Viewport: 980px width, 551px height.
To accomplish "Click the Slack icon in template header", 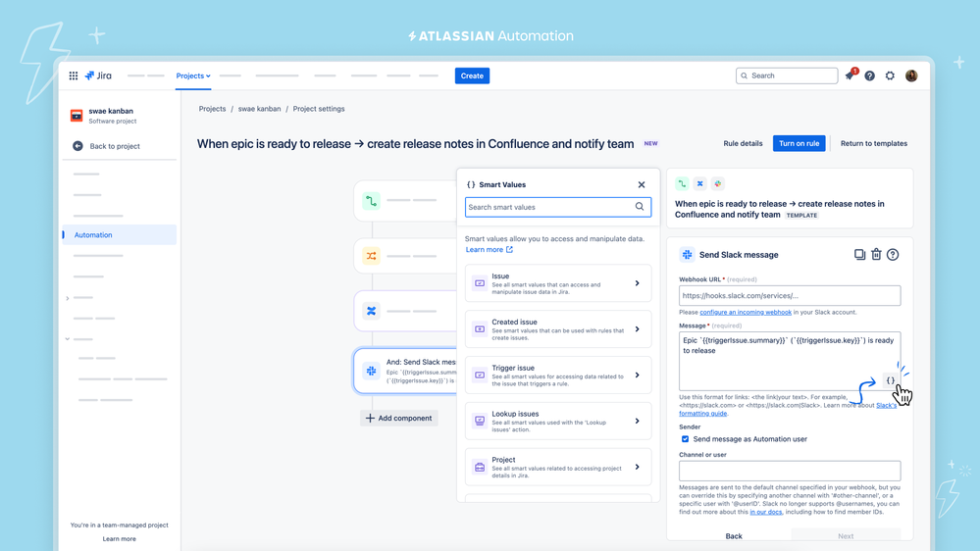I will tap(717, 183).
